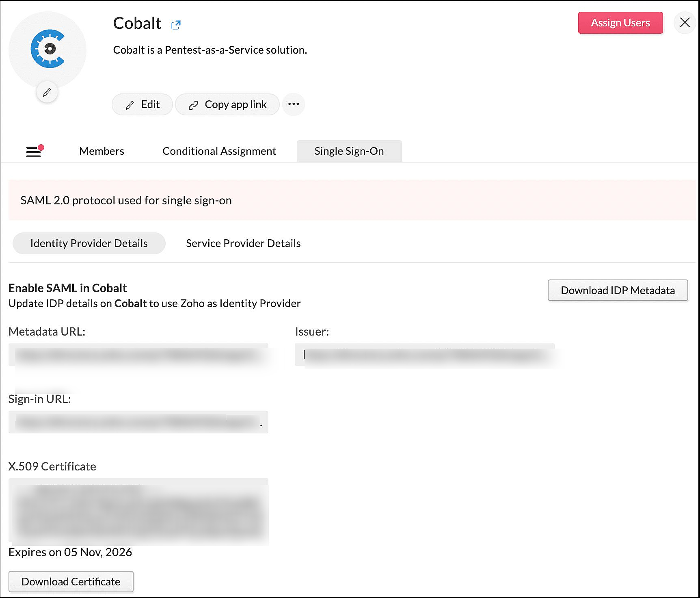Click the Edit button
The width and height of the screenshot is (700, 598).
142,104
